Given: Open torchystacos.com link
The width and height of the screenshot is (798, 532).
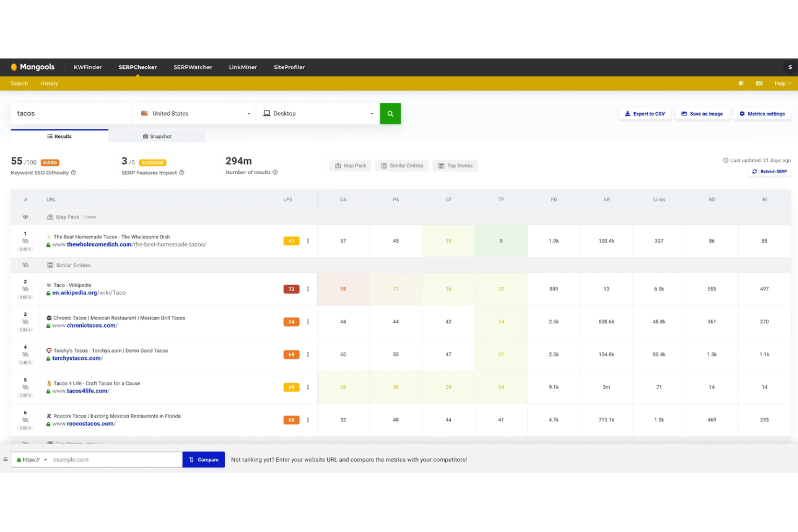Looking at the screenshot, I should 78,358.
